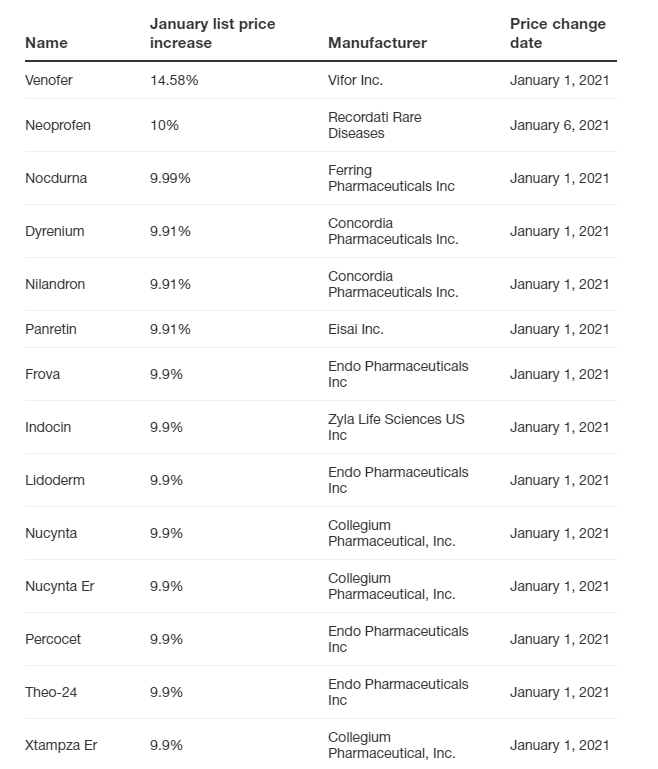Click the Theo-24 drug name

coord(51,692)
